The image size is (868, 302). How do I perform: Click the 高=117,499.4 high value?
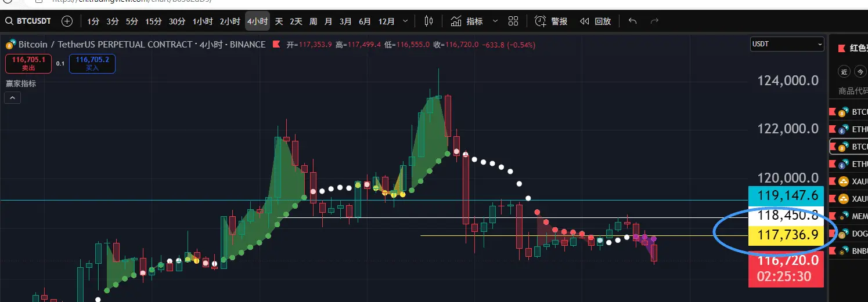coord(358,45)
